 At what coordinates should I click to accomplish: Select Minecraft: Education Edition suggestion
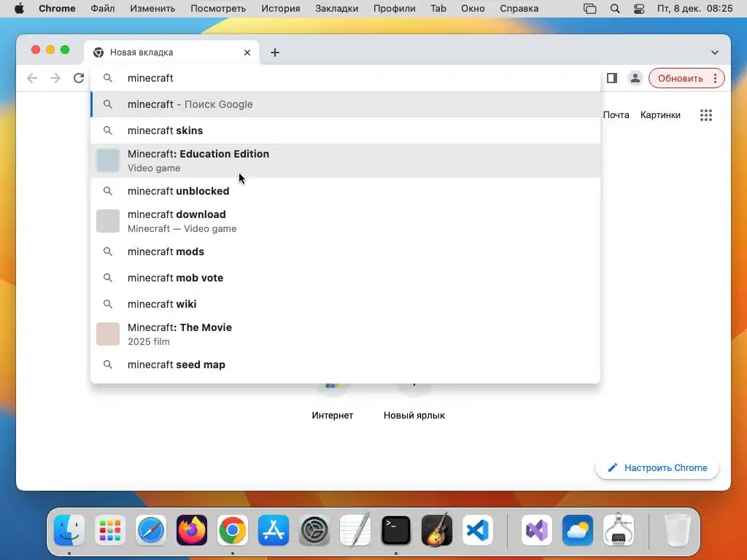point(345,160)
